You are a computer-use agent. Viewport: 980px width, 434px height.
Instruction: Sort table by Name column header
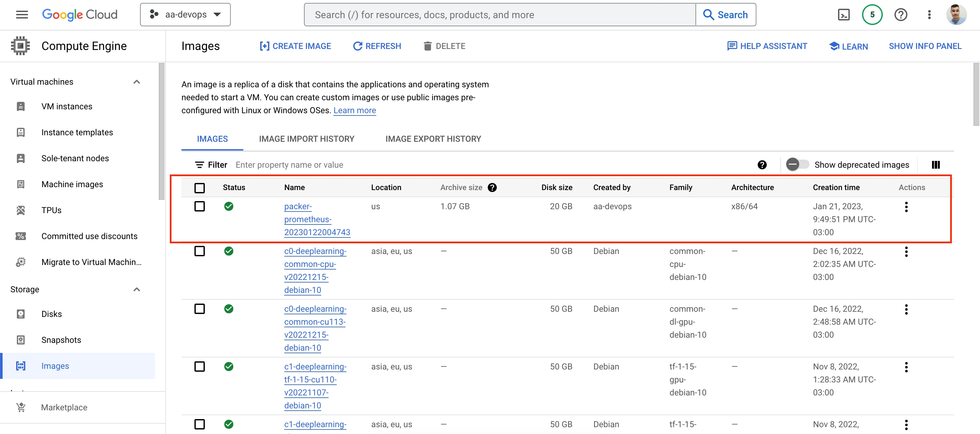coord(294,187)
